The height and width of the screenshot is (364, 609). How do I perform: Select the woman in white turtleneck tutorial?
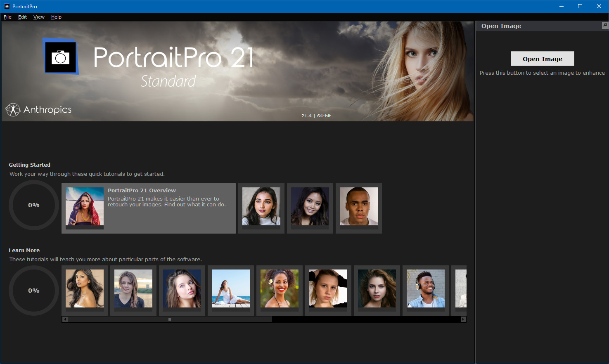(x=261, y=208)
